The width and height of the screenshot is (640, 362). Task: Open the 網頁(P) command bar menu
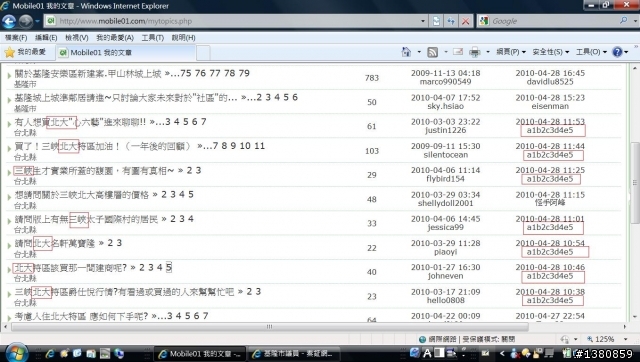coord(511,52)
